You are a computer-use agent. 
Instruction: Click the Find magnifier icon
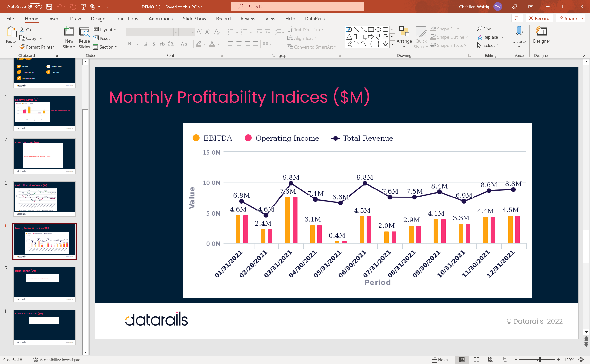coord(480,29)
